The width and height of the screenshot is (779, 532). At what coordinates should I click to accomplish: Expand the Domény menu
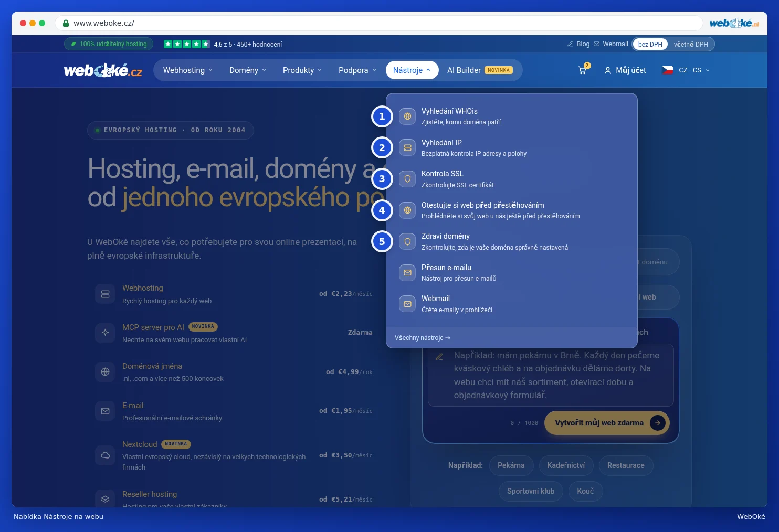tap(248, 70)
